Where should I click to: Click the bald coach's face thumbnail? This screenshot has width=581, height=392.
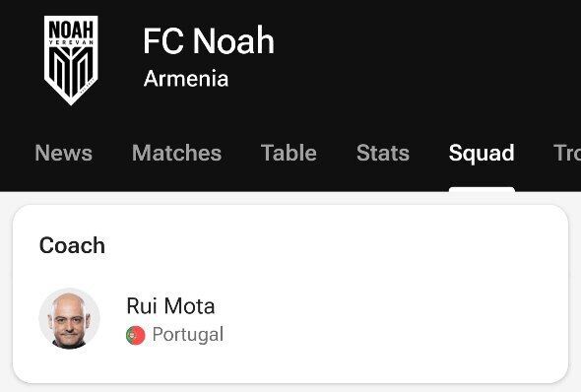coord(69,319)
